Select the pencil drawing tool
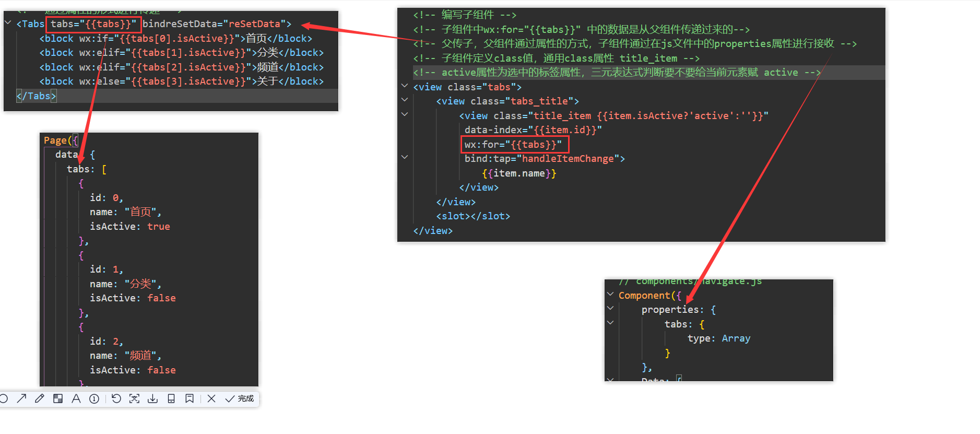This screenshot has width=980, height=434. click(x=40, y=398)
